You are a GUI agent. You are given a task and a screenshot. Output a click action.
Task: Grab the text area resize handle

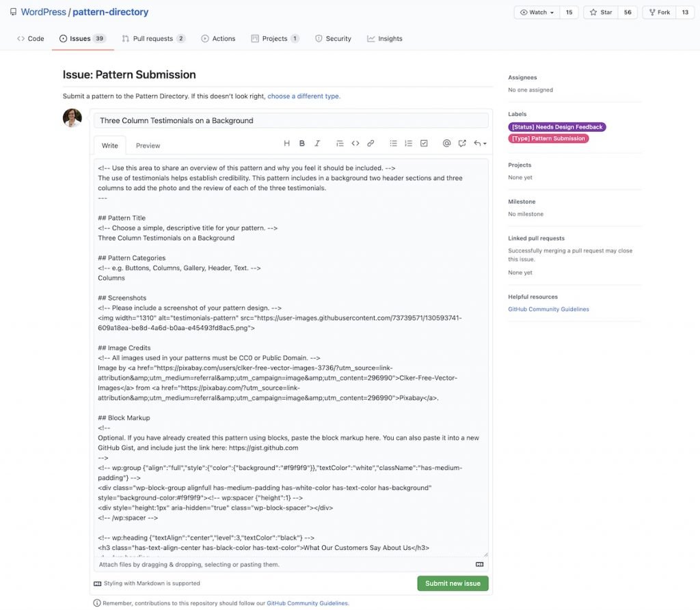[x=486, y=554]
